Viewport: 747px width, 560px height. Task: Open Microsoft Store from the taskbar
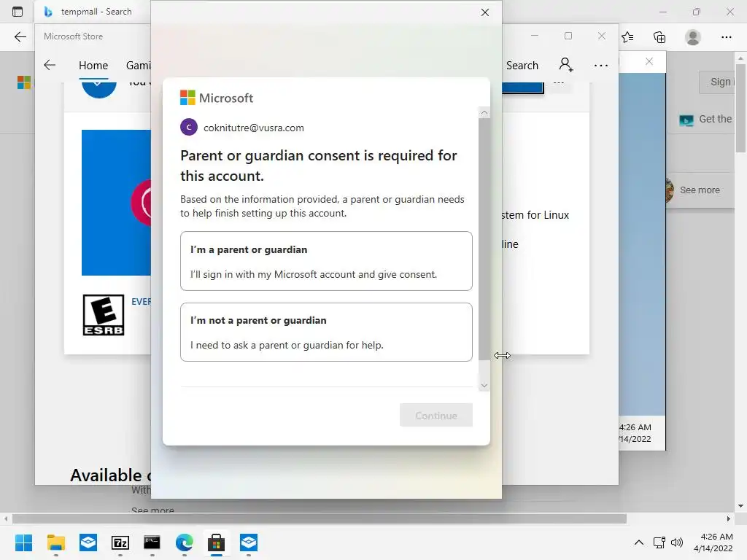coord(216,542)
